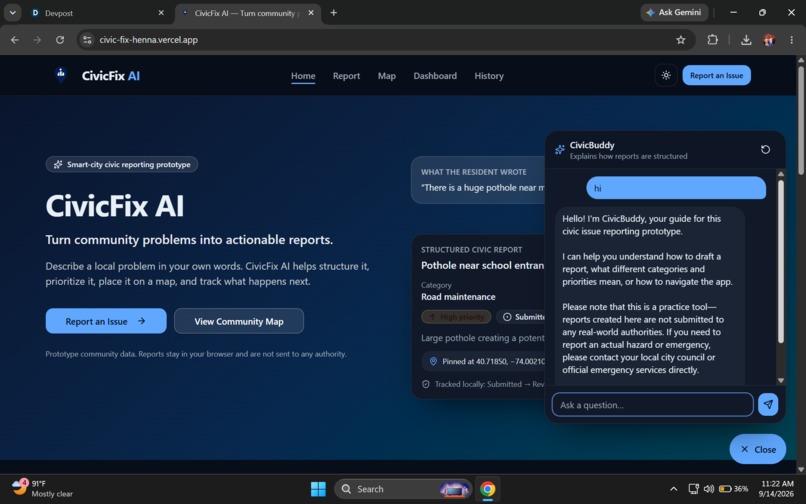Send the chat message with paper plane

point(768,405)
